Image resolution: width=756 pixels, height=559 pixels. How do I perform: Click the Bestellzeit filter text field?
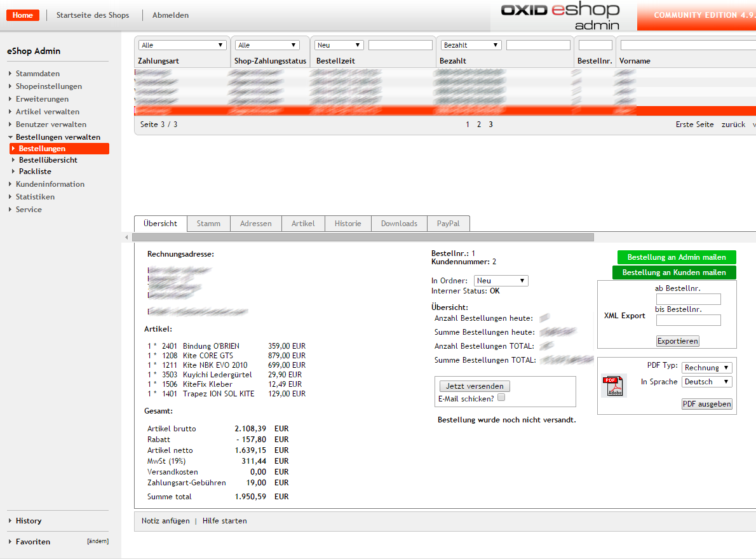point(400,45)
